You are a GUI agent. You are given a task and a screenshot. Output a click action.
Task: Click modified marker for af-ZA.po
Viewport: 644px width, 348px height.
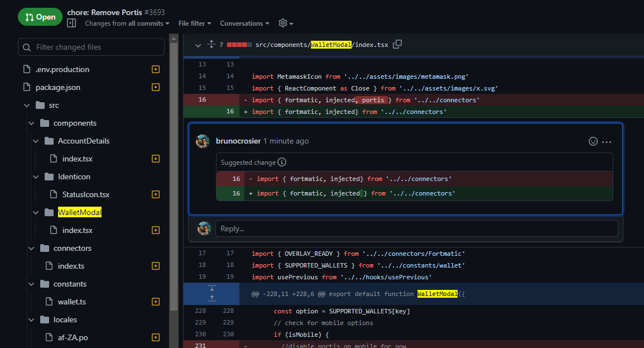coord(156,337)
